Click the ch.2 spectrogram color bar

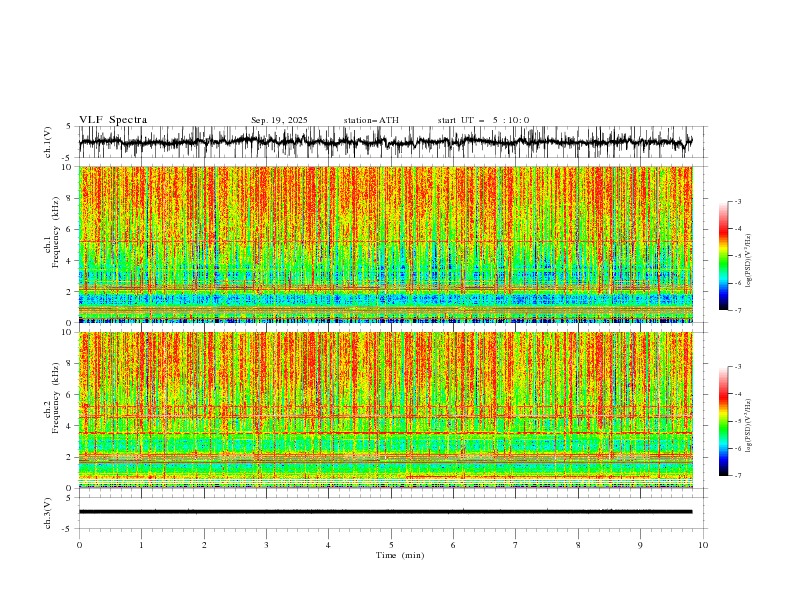click(x=724, y=421)
